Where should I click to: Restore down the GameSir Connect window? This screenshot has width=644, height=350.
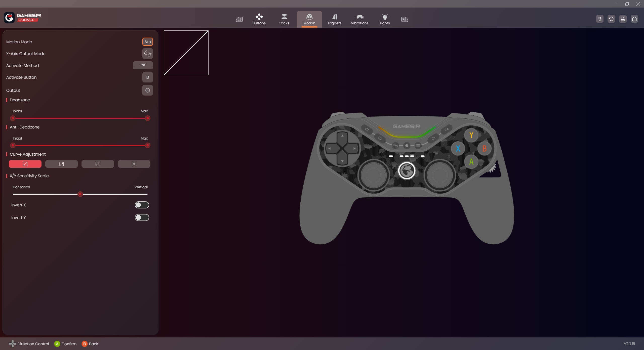(x=627, y=4)
